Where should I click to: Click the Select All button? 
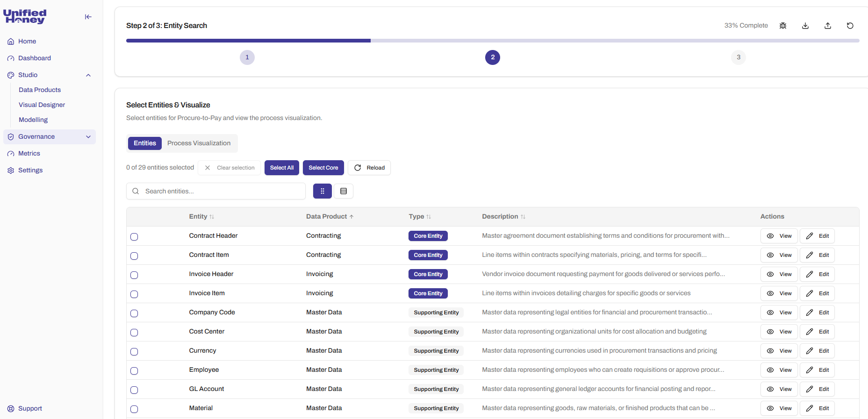(x=282, y=168)
